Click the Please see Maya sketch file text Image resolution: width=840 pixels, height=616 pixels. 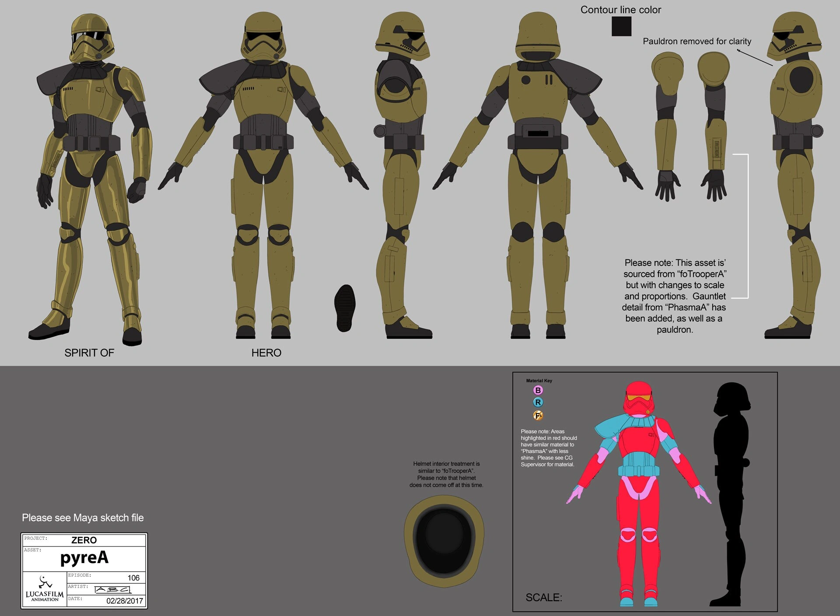click(x=83, y=518)
